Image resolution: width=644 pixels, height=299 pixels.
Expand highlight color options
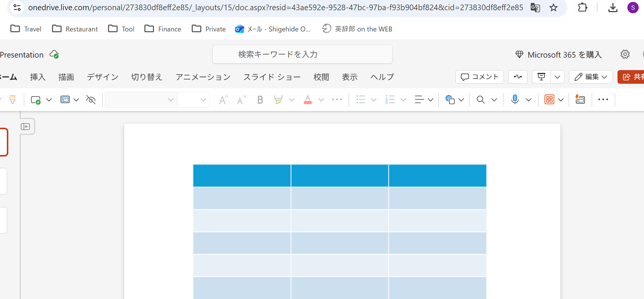click(292, 100)
